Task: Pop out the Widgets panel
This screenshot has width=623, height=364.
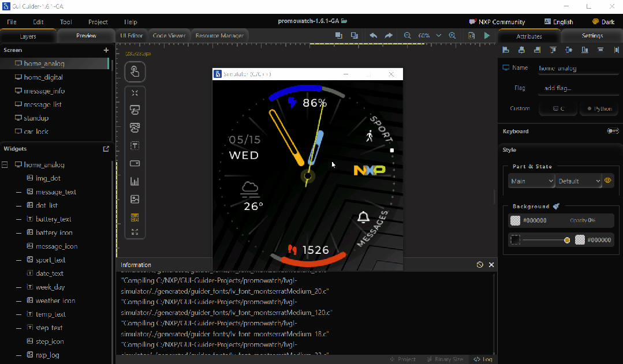Action: tap(106, 149)
